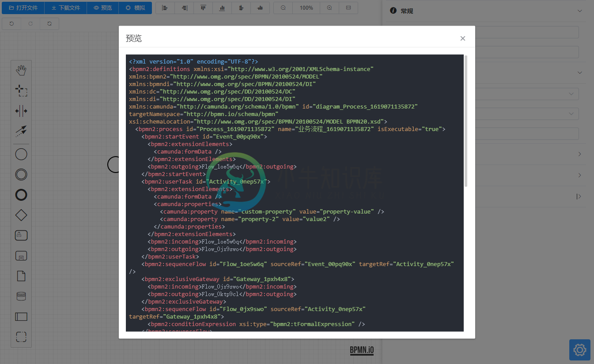Image resolution: width=594 pixels, height=364 pixels.
Task: Align elements right via toolbar icon
Action: pos(184,8)
